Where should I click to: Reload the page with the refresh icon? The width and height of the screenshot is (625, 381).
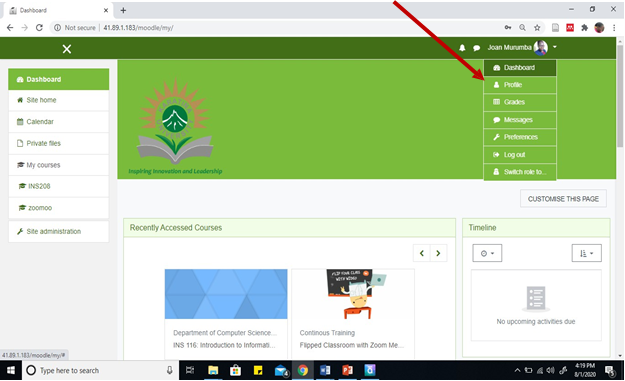coord(39,27)
